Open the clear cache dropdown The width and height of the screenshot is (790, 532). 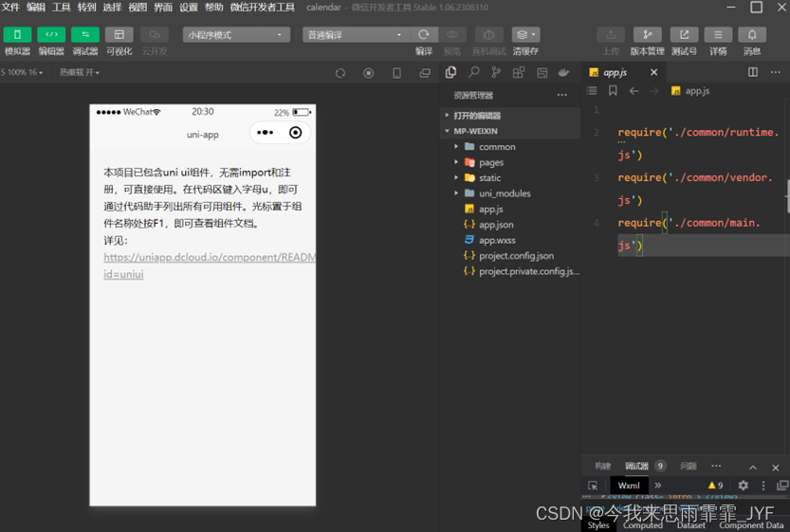coord(526,35)
